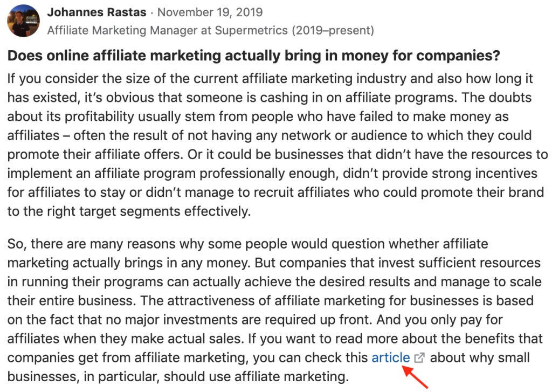Click the line ending 'The doubts'

pyautogui.click(x=270, y=98)
